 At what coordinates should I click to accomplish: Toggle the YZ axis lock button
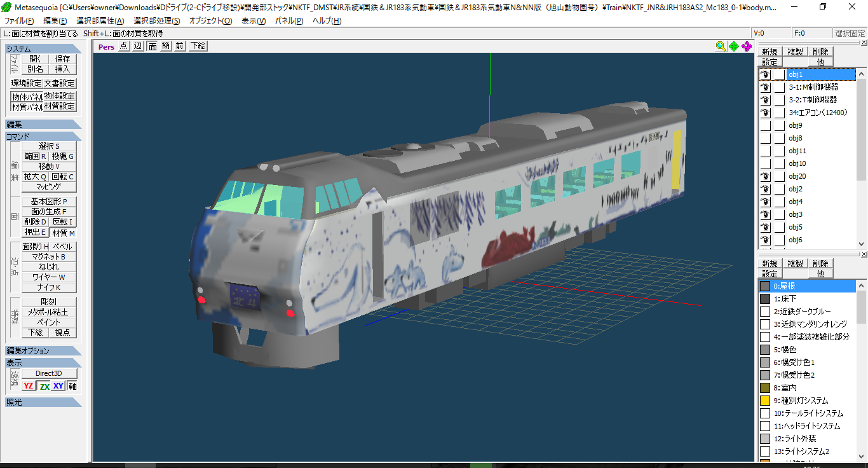click(29, 386)
